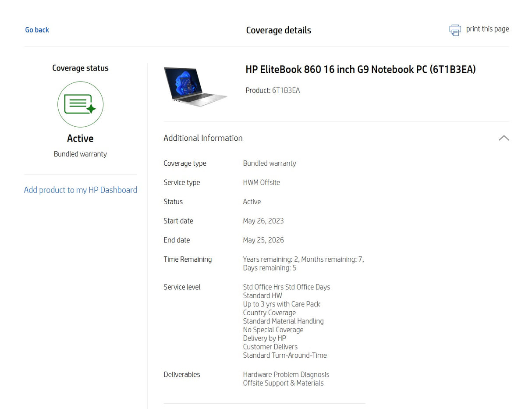Click the 'May 25, 2026' end date
Screen dimensions: 532x409
tap(263, 240)
